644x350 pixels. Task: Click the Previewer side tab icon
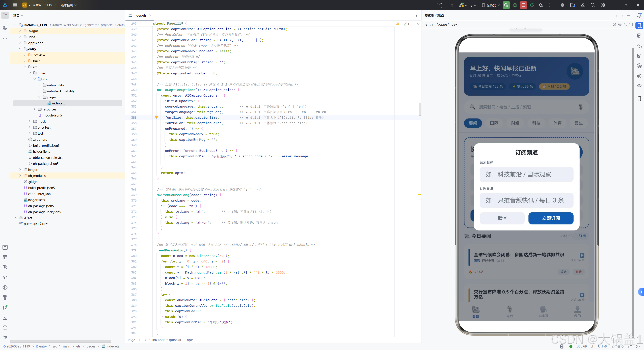(639, 25)
